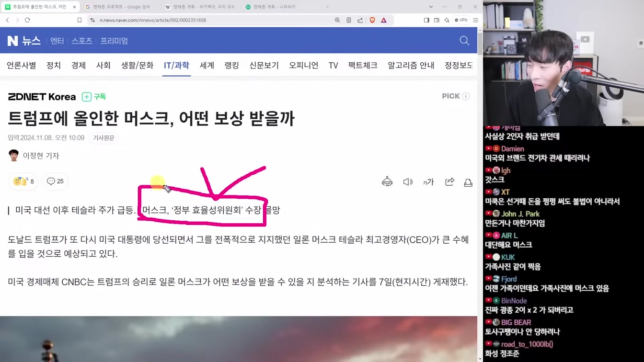Image resolution: width=644 pixels, height=362 pixels.
Task: Select the 랭킹 menu
Action: click(232, 65)
